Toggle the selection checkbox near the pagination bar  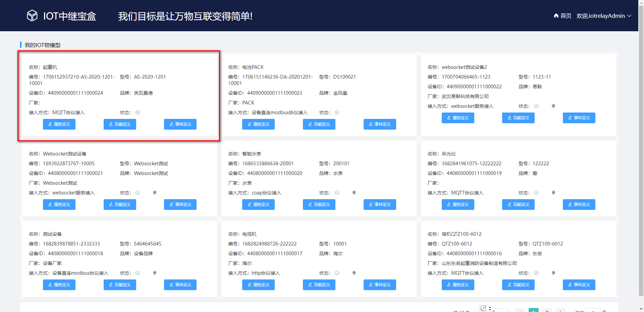tap(483, 308)
